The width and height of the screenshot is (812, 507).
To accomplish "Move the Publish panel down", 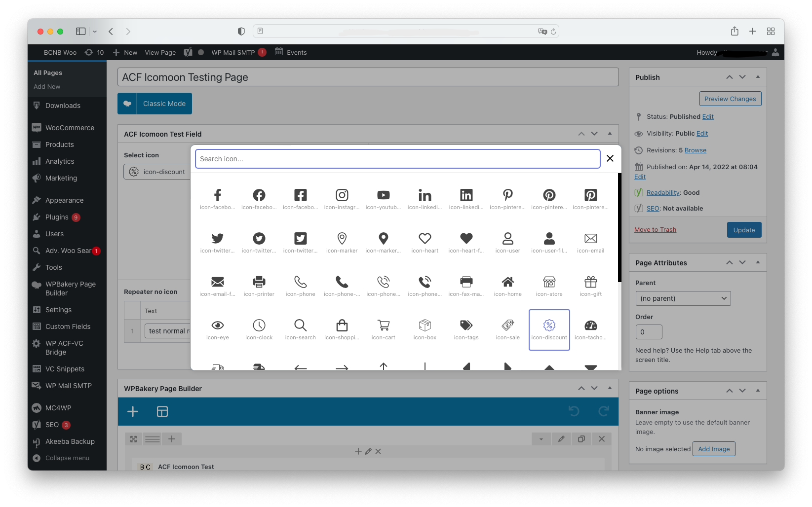I will pyautogui.click(x=742, y=77).
